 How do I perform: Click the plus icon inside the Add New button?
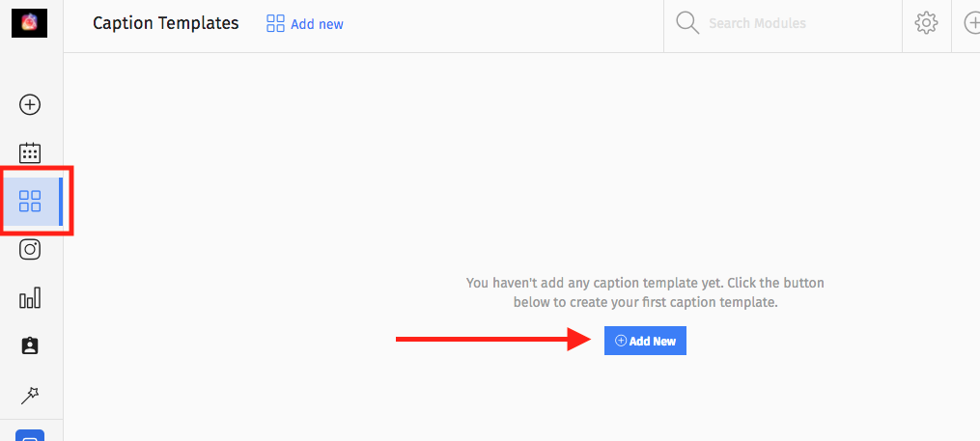621,341
